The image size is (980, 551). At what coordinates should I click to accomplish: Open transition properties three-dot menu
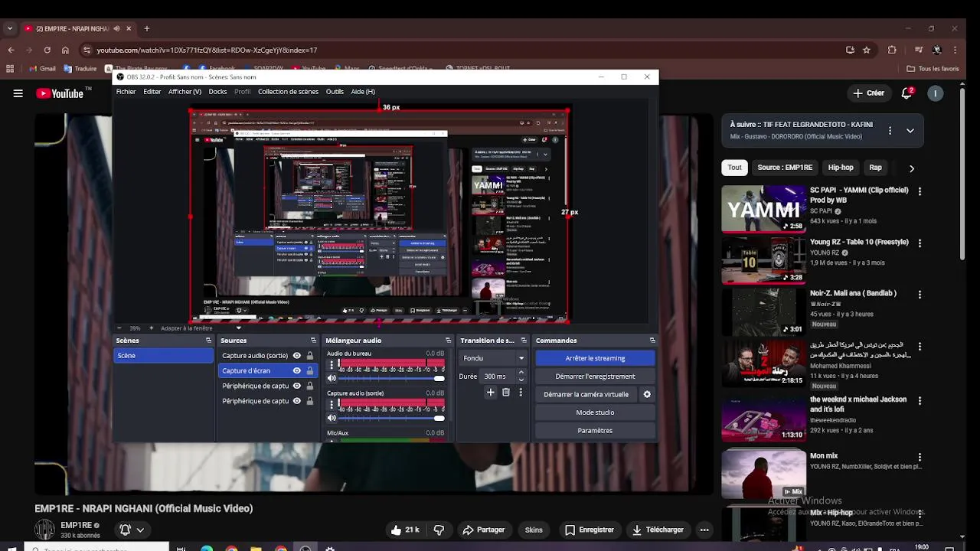[521, 393]
